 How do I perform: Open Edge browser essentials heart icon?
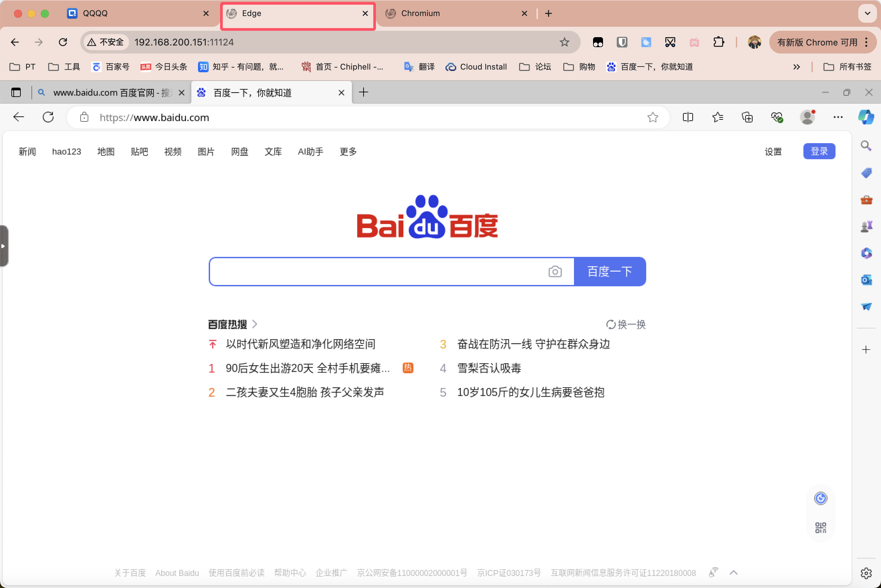777,117
